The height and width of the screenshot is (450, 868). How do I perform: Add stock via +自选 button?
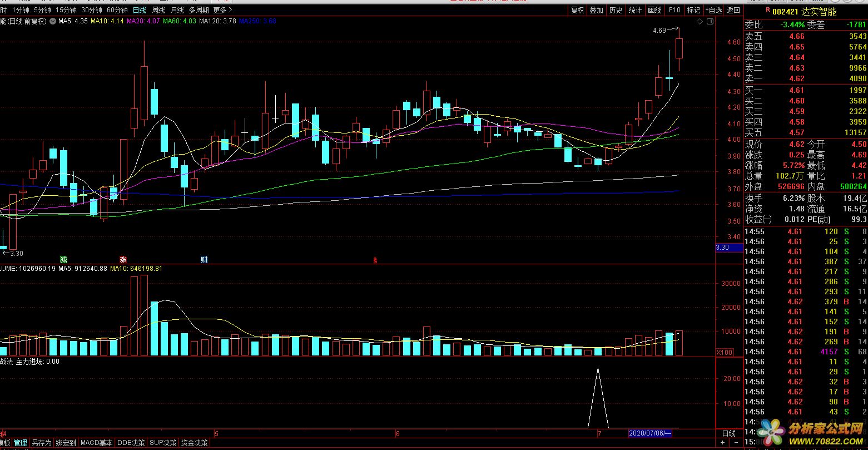click(x=713, y=10)
